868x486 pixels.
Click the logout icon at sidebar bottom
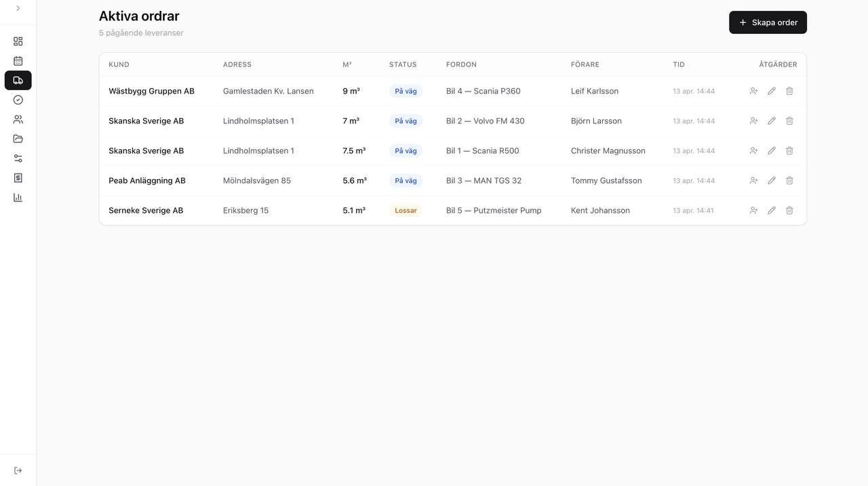18,470
